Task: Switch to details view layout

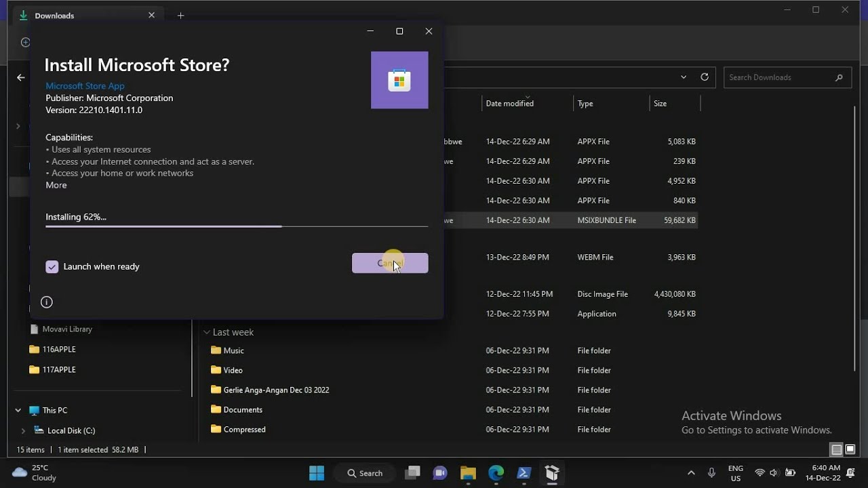Action: pos(837,449)
